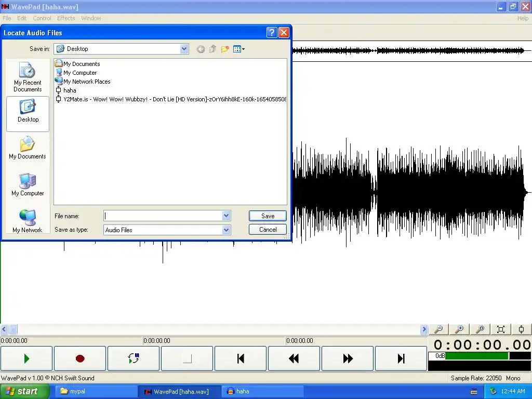Viewport: 532px width, 399px height.
Task: Expand the Save in Desktop dropdown
Action: [x=184, y=49]
